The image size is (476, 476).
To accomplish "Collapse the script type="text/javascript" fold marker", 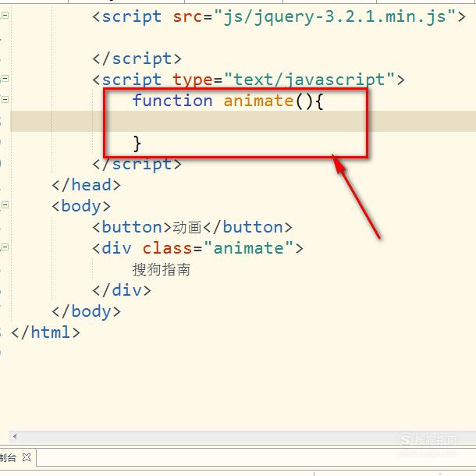I will click(x=5, y=79).
